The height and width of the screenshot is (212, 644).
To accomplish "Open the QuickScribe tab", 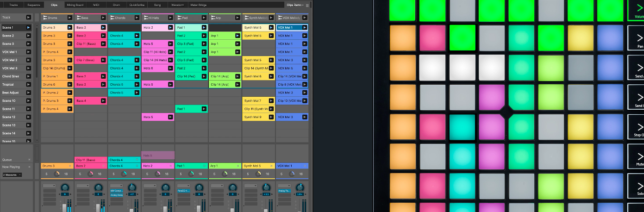I will click(137, 5).
